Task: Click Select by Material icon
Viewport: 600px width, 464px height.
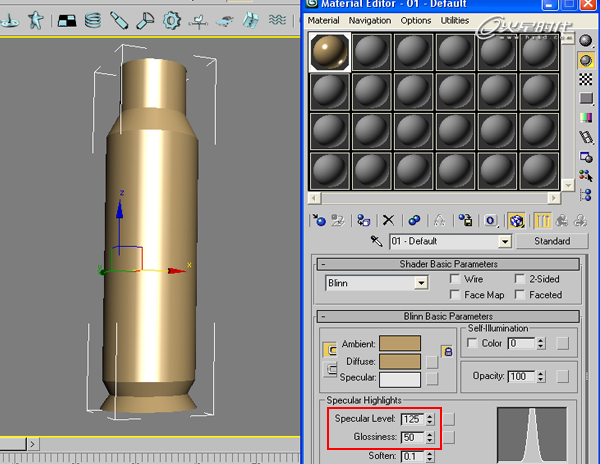Action: click(585, 176)
